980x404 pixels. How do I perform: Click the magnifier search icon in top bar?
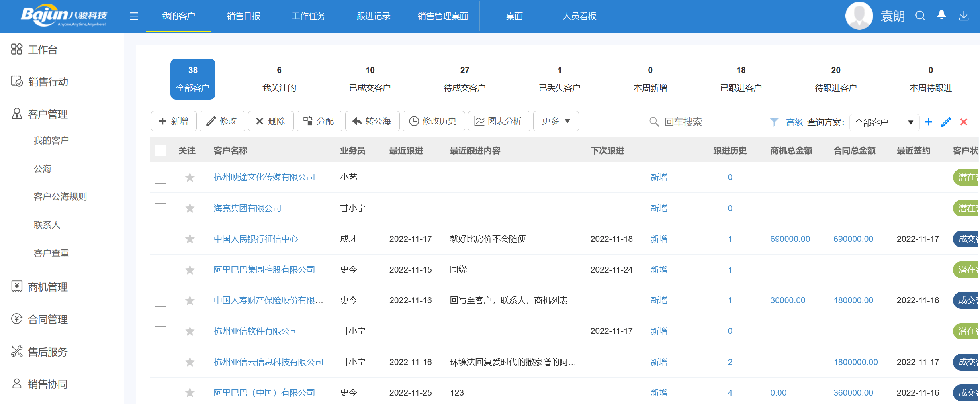pyautogui.click(x=920, y=16)
